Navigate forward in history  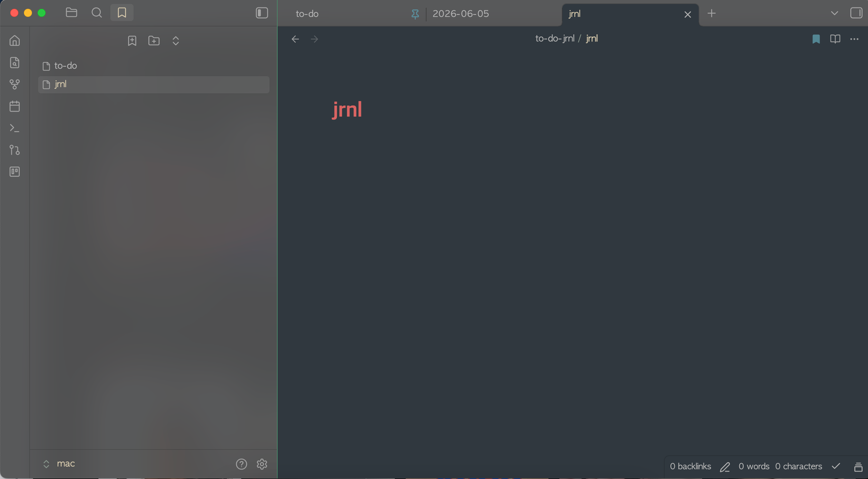coord(315,39)
